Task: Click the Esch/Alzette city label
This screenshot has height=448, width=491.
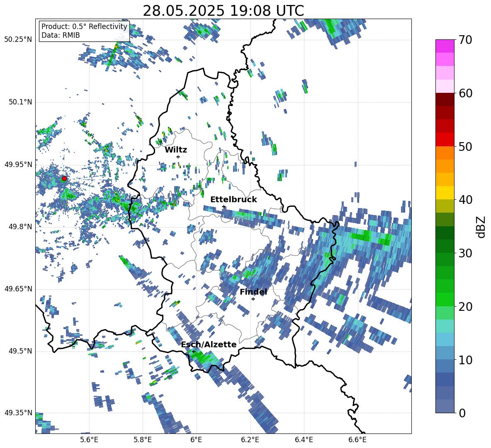Action: click(x=209, y=344)
